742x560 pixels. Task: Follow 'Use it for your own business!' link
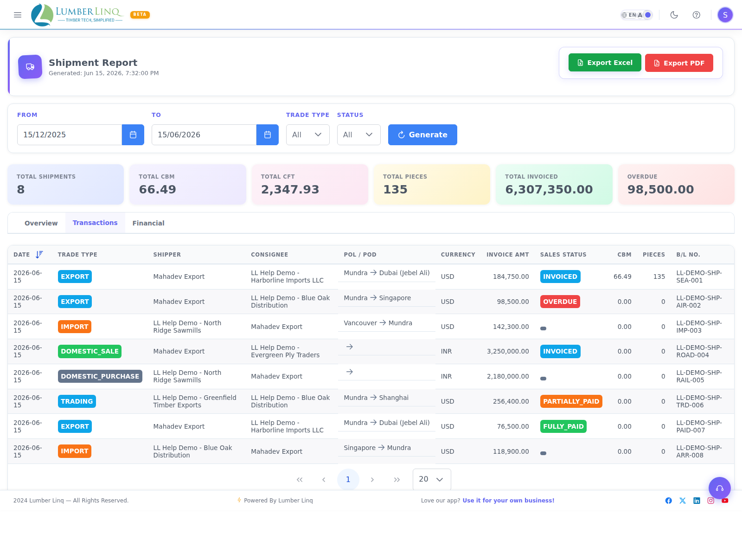tap(508, 501)
